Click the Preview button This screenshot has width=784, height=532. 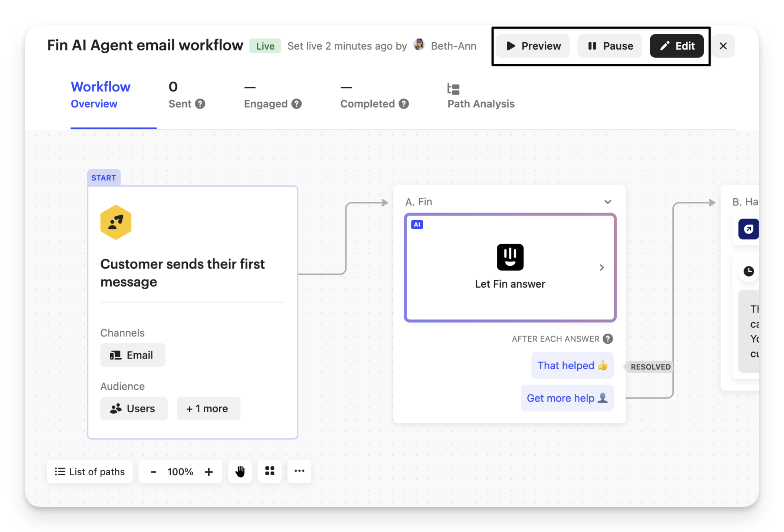tap(533, 46)
